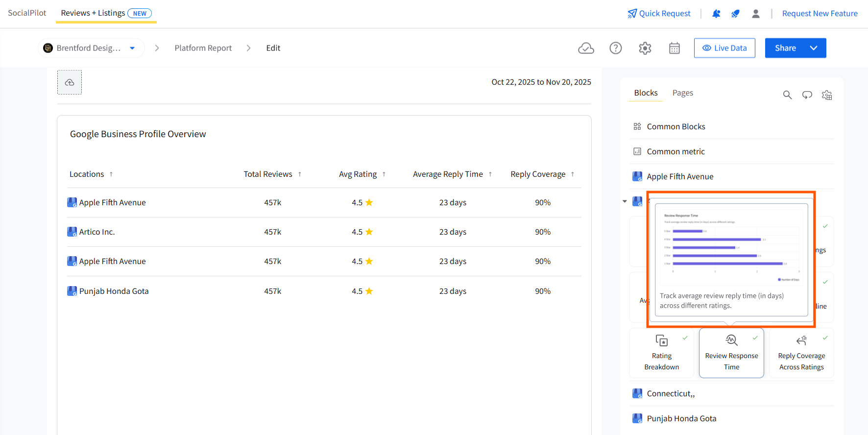
Task: Click the Common metric chart icon
Action: tap(637, 151)
